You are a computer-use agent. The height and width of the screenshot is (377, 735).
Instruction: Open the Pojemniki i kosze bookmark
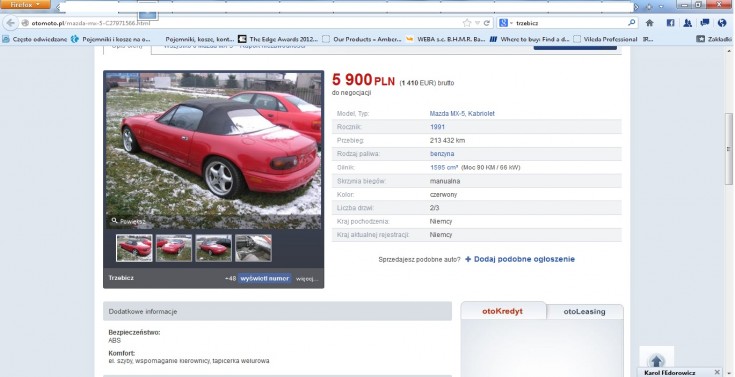(x=112, y=39)
